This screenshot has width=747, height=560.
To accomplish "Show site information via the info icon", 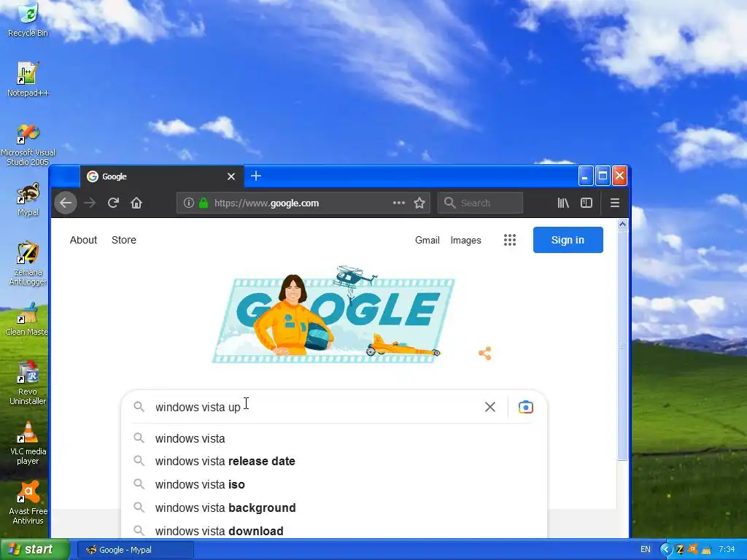I will click(x=189, y=203).
